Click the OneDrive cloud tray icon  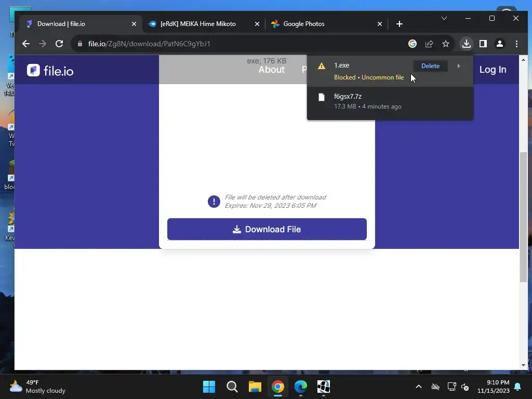pyautogui.click(x=435, y=387)
